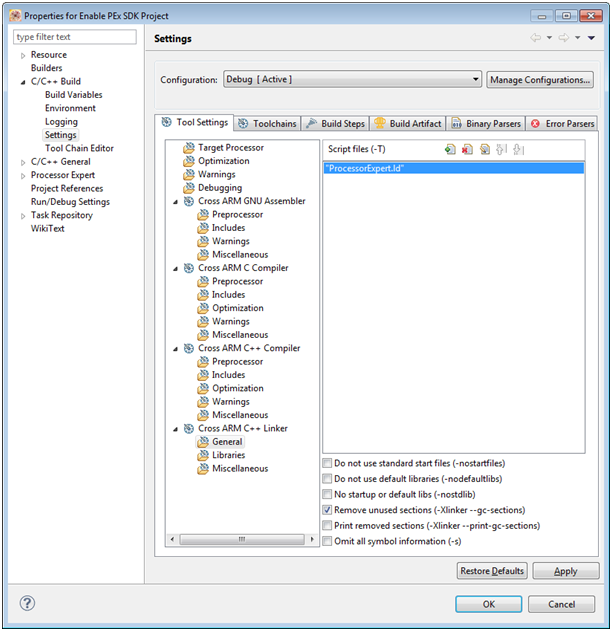Viewport: 612px width, 631px height.
Task: Click the Move Down script file icon
Action: [x=519, y=150]
